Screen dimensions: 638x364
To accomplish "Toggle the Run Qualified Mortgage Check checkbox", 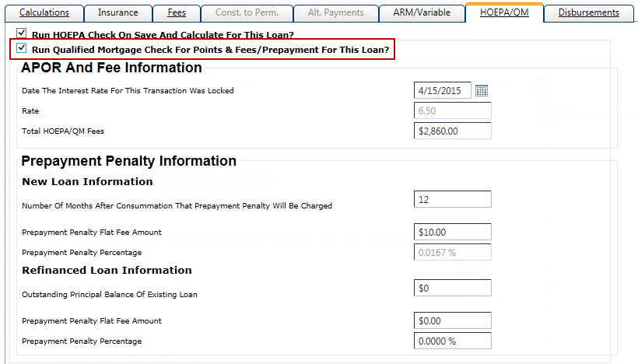I will [x=22, y=49].
